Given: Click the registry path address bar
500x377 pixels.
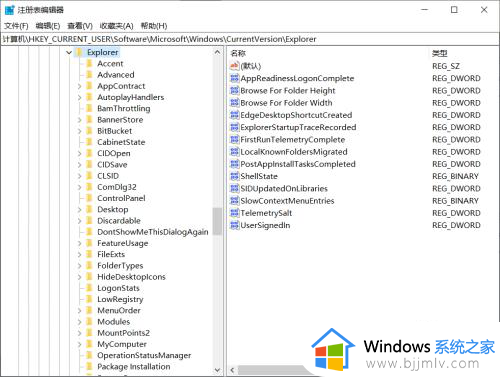Looking at the screenshot, I should pyautogui.click(x=249, y=39).
